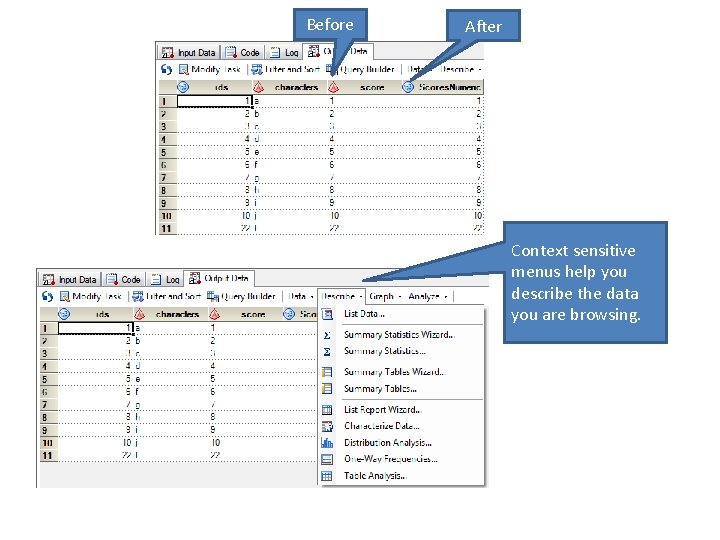This screenshot has width=720, height=540.
Task: Click the Filter and Sort icon in the lower window
Action: 137,296
